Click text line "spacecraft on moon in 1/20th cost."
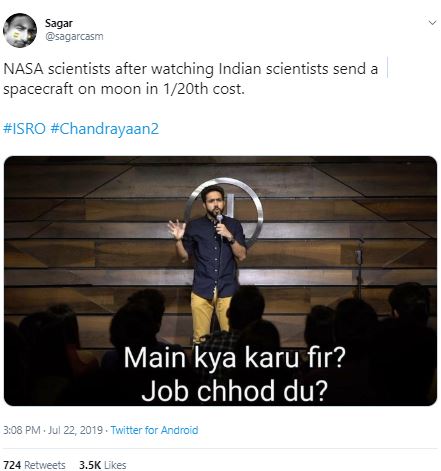 (124, 89)
